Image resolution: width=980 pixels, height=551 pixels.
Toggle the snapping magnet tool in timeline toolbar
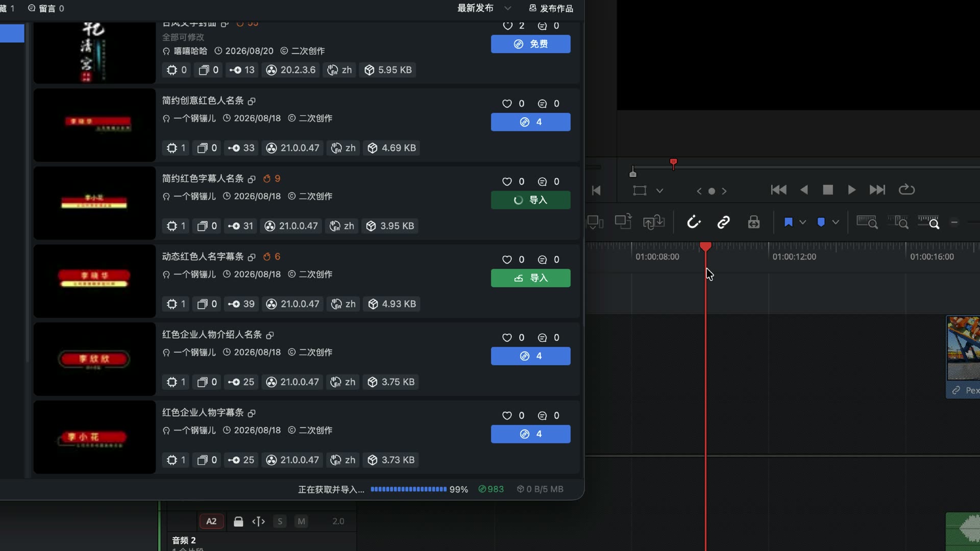[x=694, y=222]
